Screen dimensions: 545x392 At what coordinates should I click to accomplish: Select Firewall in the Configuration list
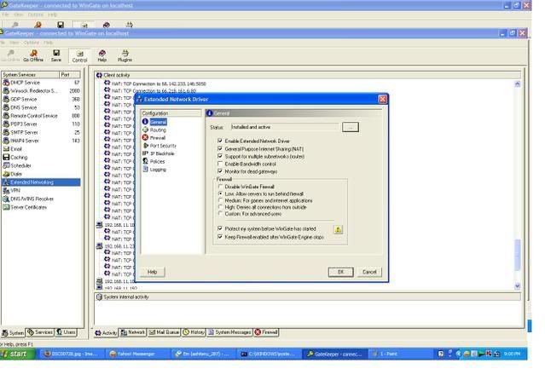coord(154,138)
